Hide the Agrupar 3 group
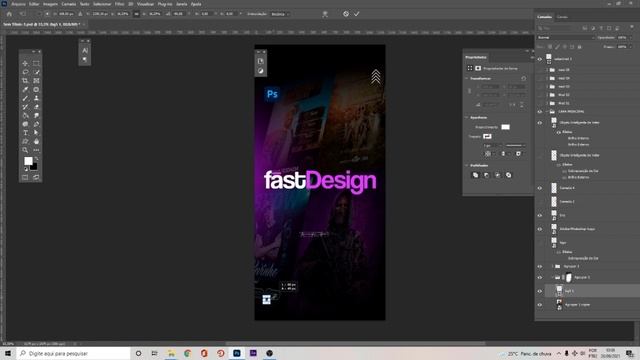 coord(540,278)
